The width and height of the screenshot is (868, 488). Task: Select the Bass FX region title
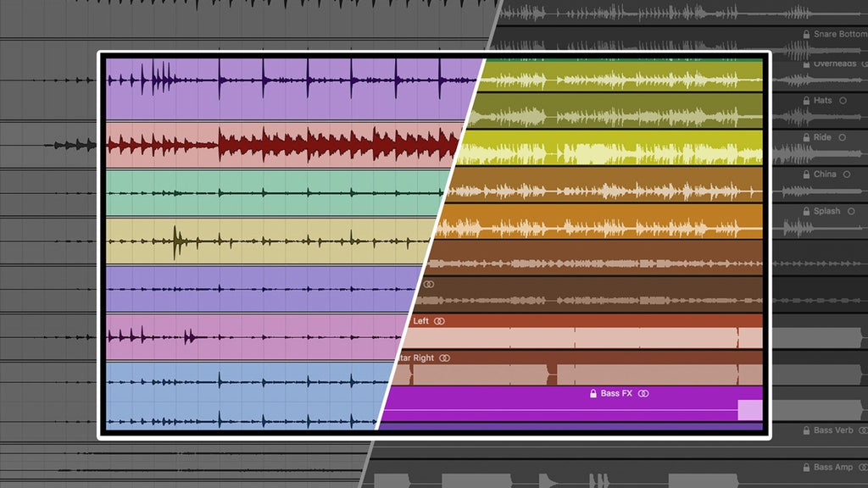tap(616, 393)
